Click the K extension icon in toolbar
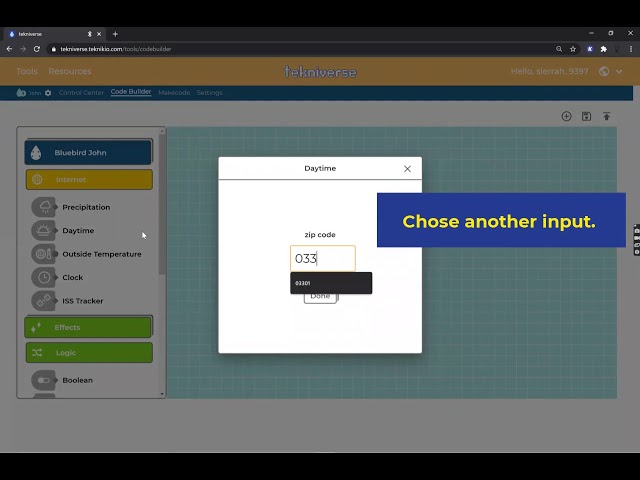640x480 pixels. pos(590,49)
